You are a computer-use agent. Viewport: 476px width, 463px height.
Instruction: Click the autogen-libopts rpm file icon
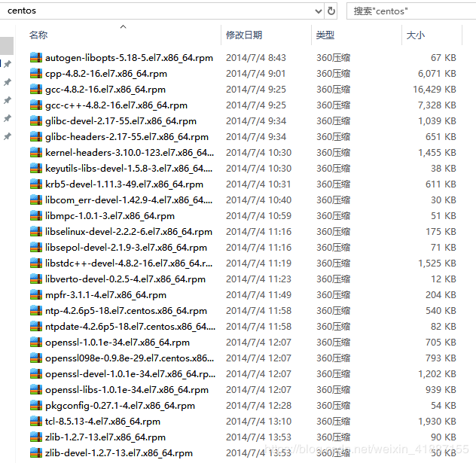pos(36,57)
